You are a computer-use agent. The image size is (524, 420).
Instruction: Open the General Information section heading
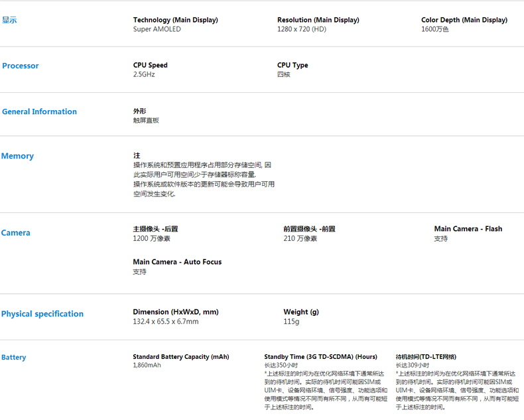[39, 111]
